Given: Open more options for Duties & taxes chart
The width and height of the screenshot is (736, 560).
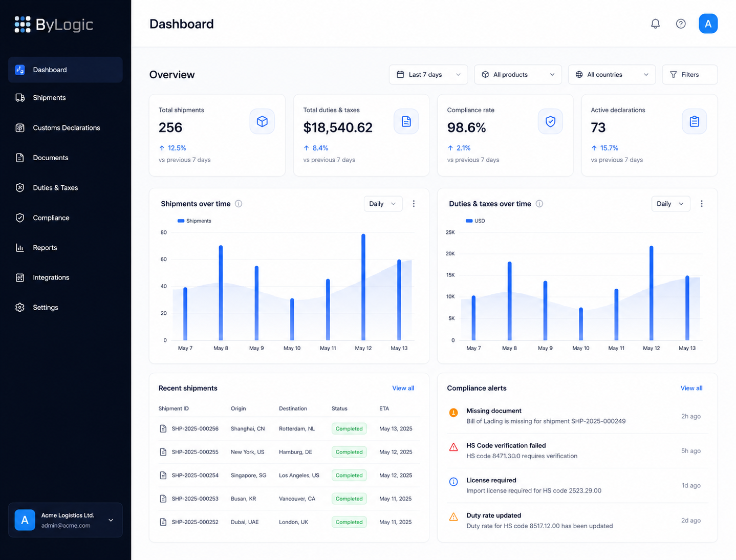Looking at the screenshot, I should click(702, 204).
